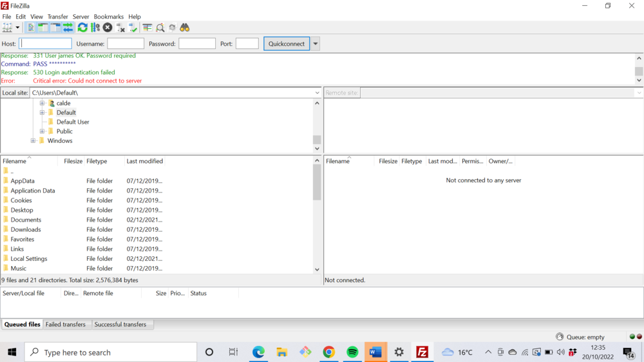This screenshot has width=644, height=362.
Task: Expand the Public folder in tree
Action: [x=42, y=131]
